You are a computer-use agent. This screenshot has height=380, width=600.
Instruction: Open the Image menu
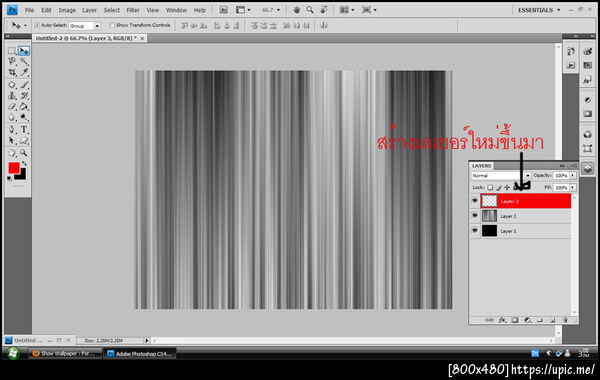coord(67,10)
